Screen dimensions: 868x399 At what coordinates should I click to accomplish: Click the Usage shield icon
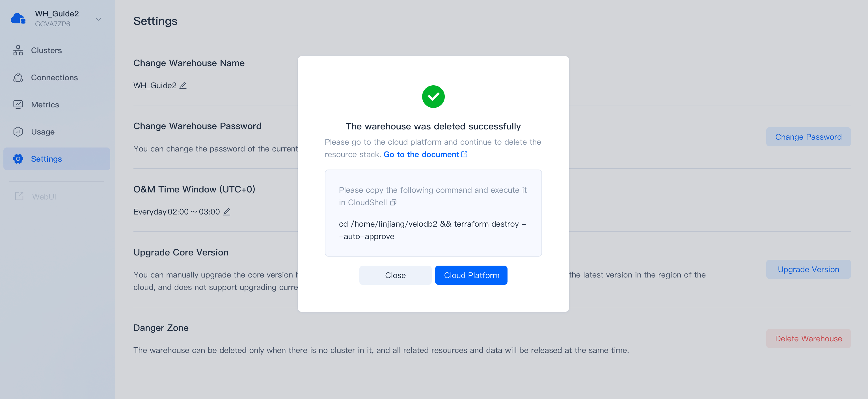pos(18,132)
